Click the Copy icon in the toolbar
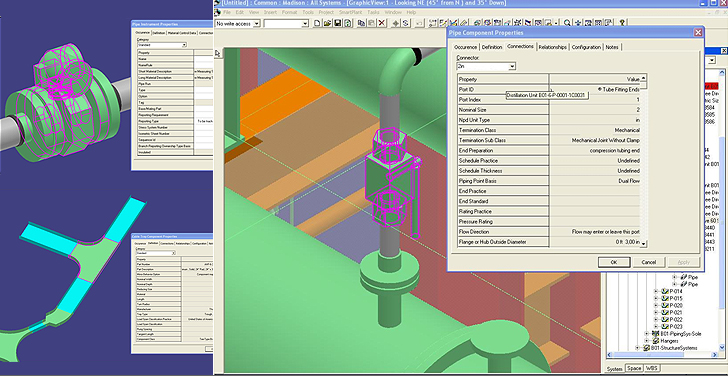728x376 pixels. [x=361, y=23]
